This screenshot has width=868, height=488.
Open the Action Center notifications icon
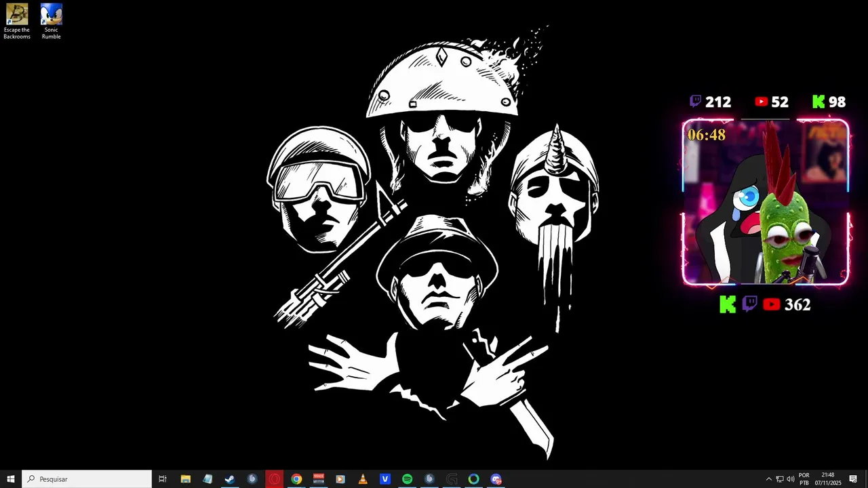coord(853,479)
